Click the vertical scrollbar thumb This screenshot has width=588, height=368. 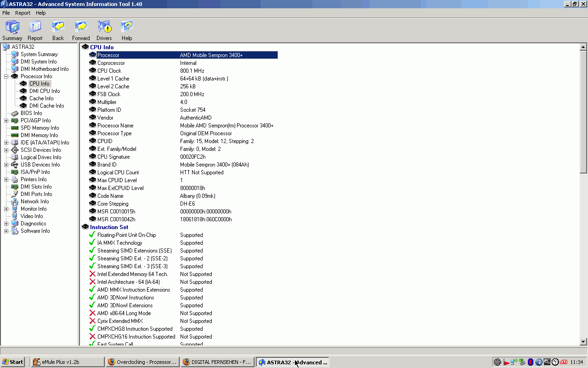click(x=583, y=112)
